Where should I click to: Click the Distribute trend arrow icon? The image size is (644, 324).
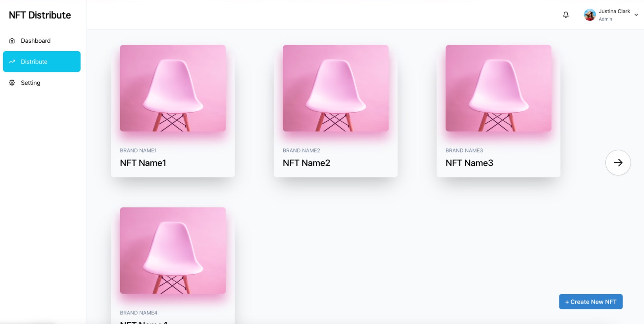pos(12,61)
